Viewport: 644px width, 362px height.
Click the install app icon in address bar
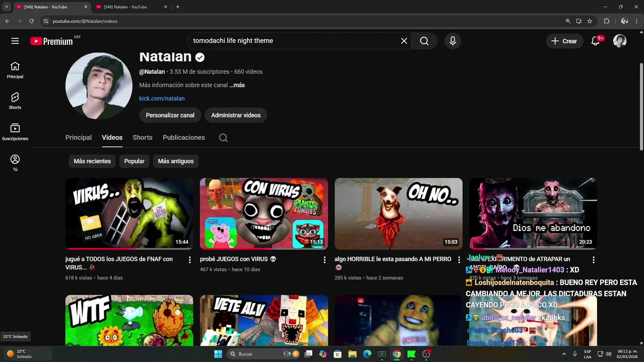pyautogui.click(x=579, y=21)
